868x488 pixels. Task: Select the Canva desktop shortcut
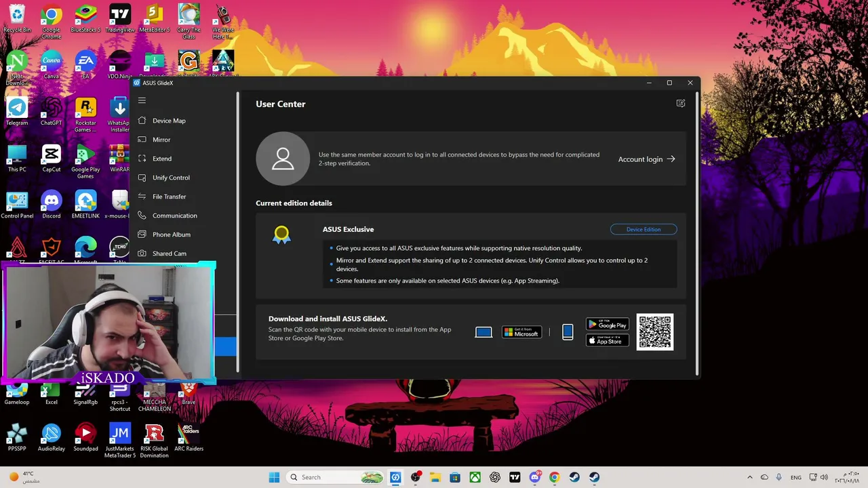[x=52, y=66]
